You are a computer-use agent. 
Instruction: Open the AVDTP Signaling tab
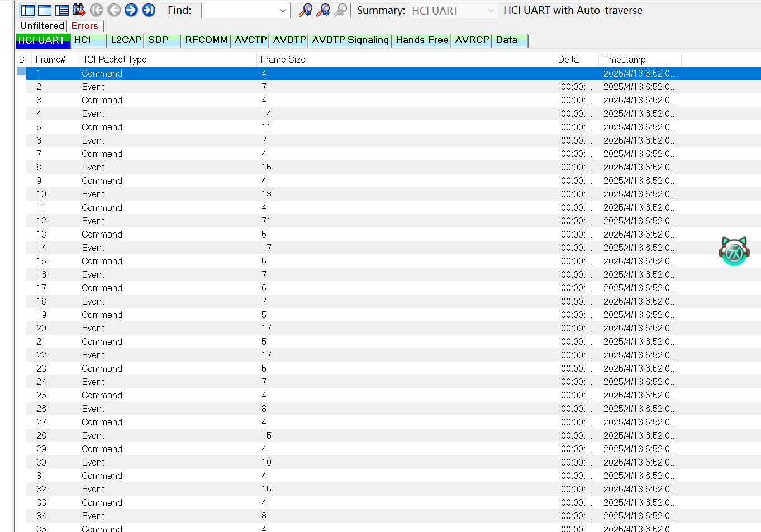350,40
